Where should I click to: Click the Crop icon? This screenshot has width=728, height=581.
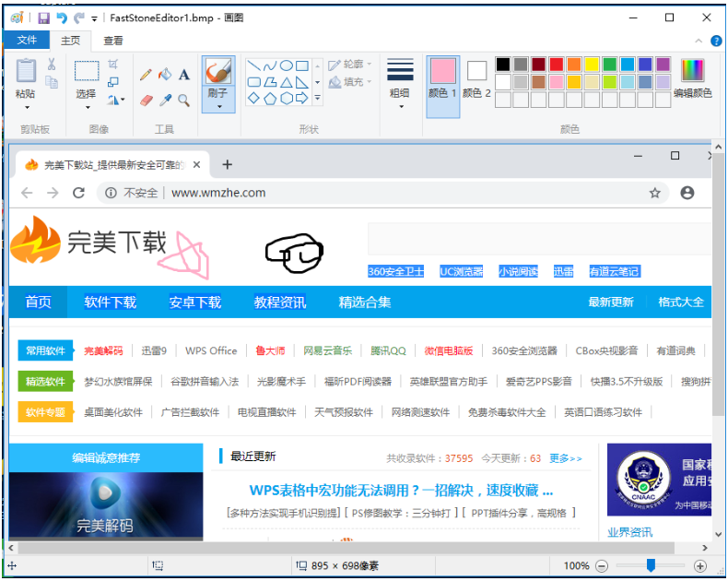coord(113,65)
